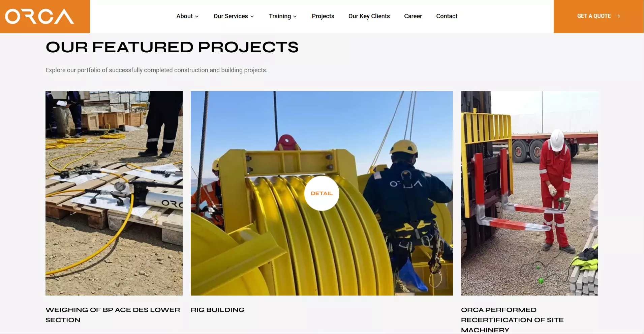Go to the Projects page
Image resolution: width=644 pixels, height=334 pixels.
click(x=323, y=16)
